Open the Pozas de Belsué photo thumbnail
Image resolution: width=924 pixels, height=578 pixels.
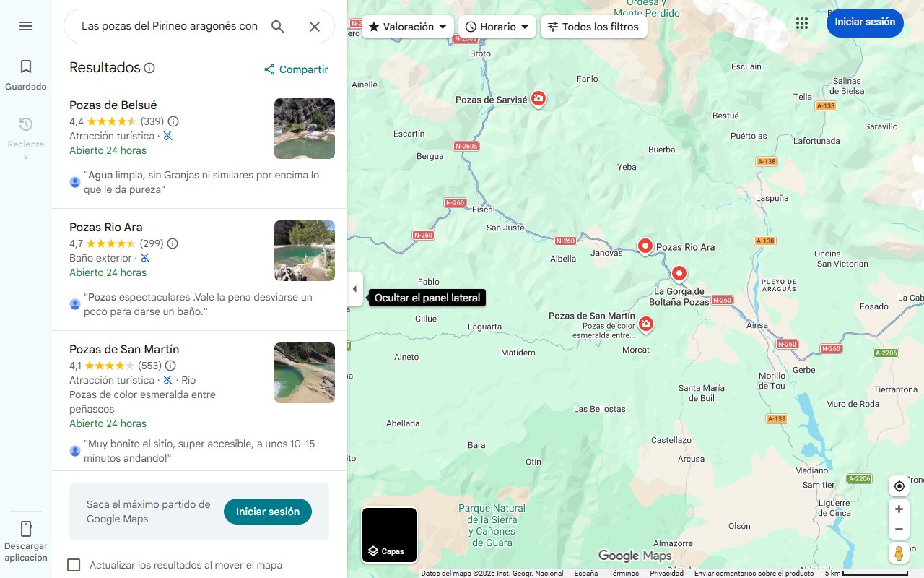[304, 129]
